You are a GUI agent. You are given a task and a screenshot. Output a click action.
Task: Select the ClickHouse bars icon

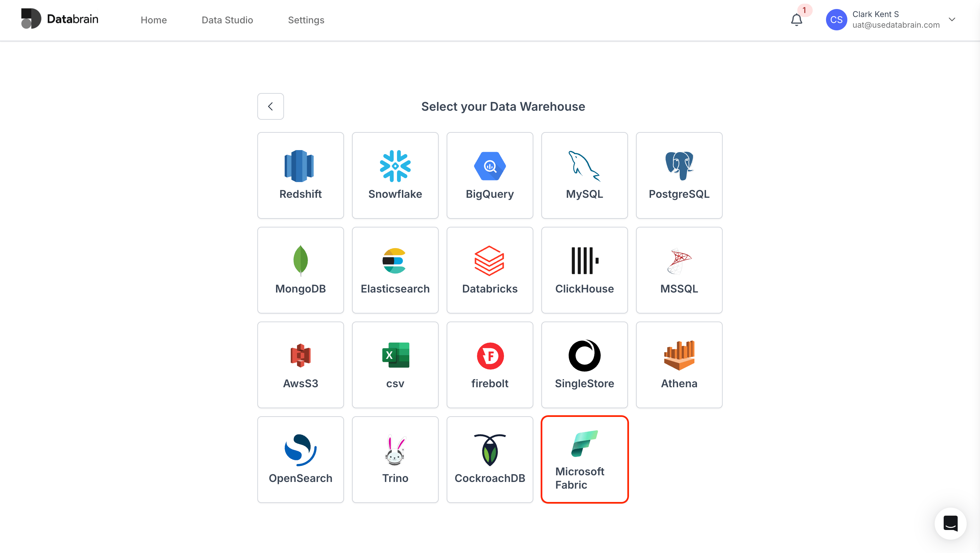pos(585,261)
